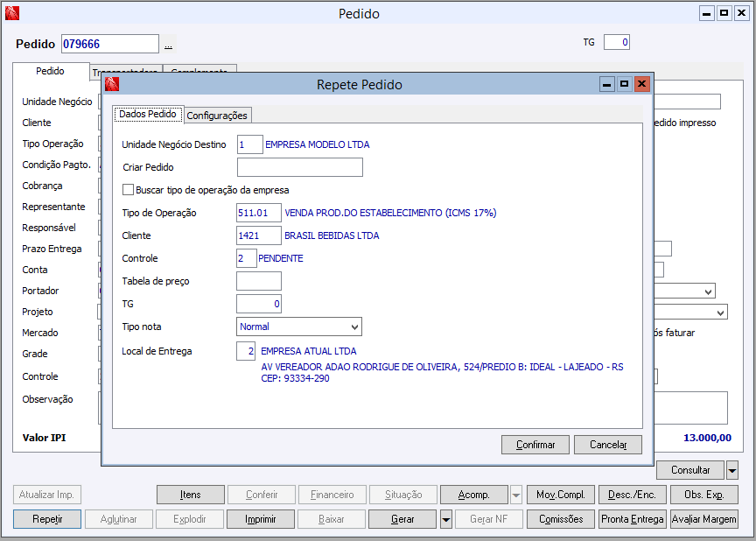Click the TG field in Repete Pedido dialog
This screenshot has width=756, height=541.
[258, 304]
